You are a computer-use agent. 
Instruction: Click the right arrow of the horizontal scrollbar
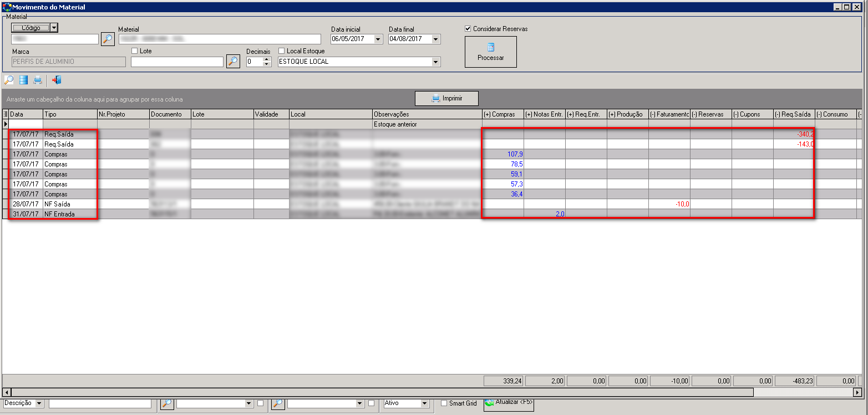857,392
